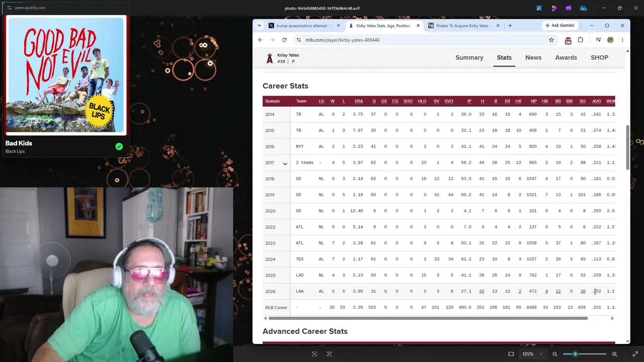Zoom in with the photo viewer magnifier
Viewport: 644px width, 362px height.
click(614, 354)
